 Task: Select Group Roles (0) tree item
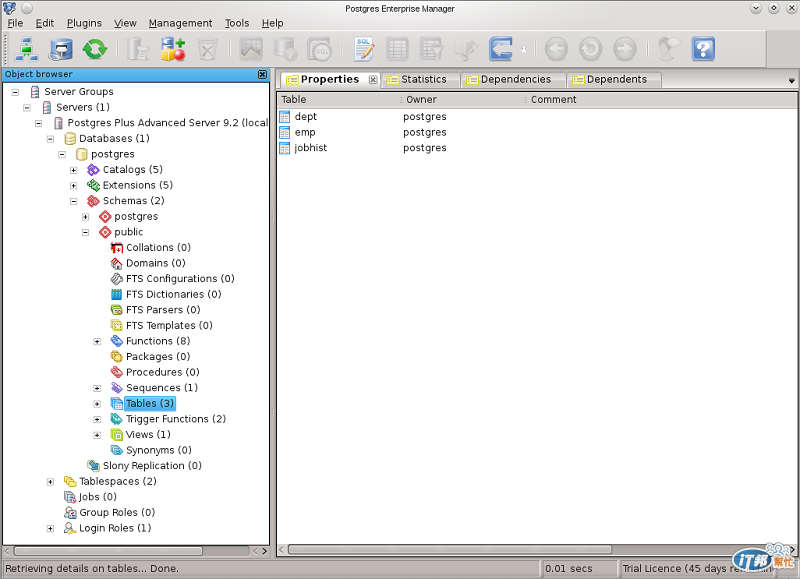[x=117, y=513]
